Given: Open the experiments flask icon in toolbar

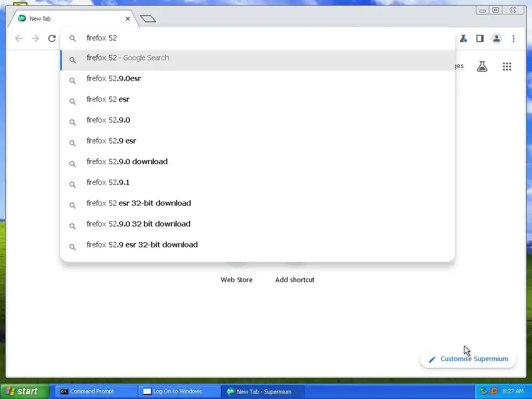Looking at the screenshot, I should tap(463, 38).
